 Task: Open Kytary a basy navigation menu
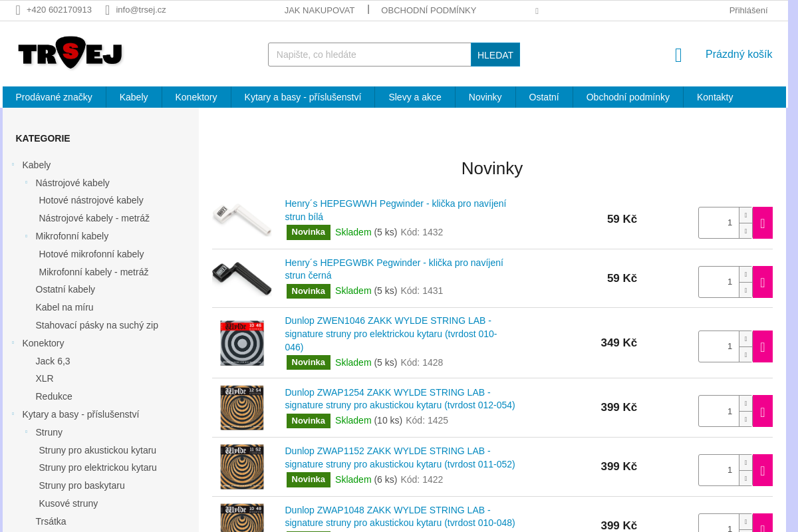303,97
